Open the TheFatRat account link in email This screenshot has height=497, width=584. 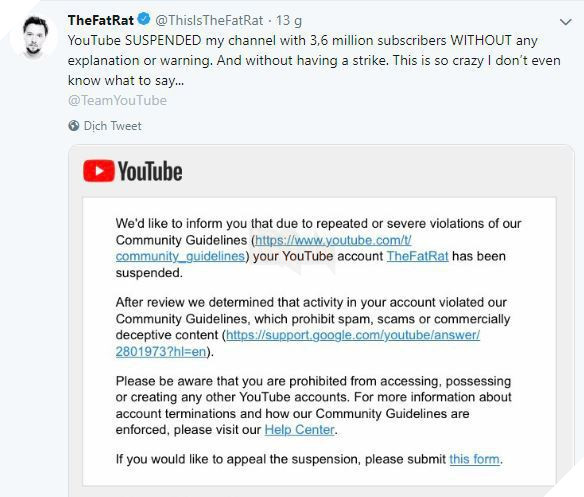pos(418,256)
